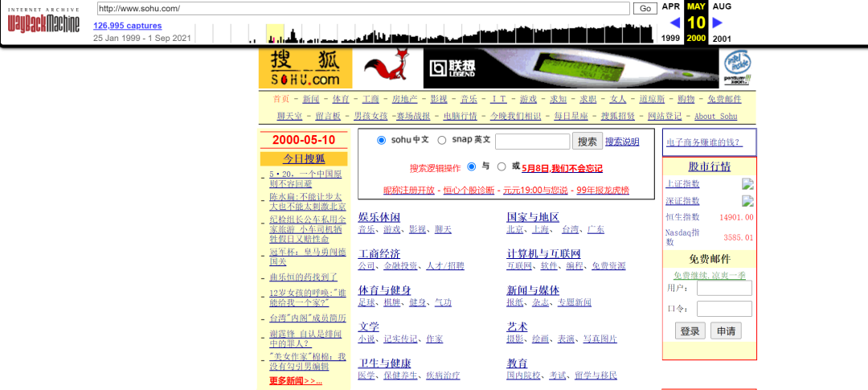Go to next capture with right arrow
The image size is (868, 390).
(x=718, y=23)
